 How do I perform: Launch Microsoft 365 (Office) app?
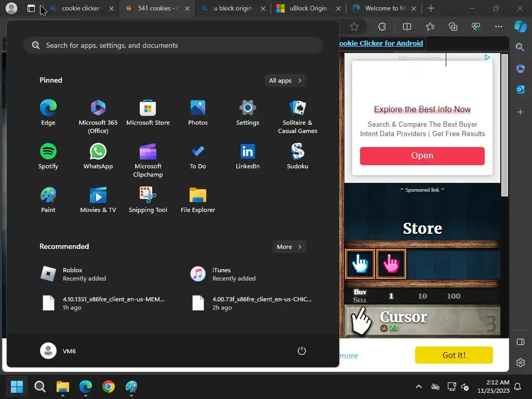point(98,117)
